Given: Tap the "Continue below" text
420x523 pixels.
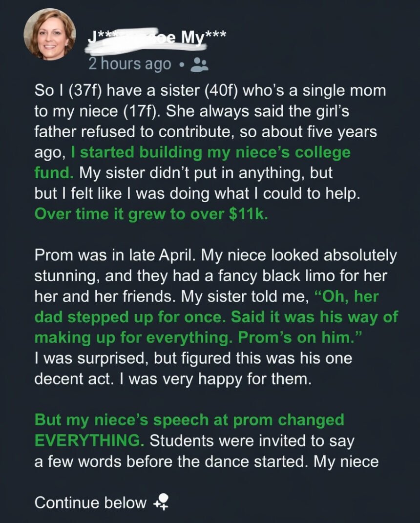Looking at the screenshot, I should tap(90, 502).
